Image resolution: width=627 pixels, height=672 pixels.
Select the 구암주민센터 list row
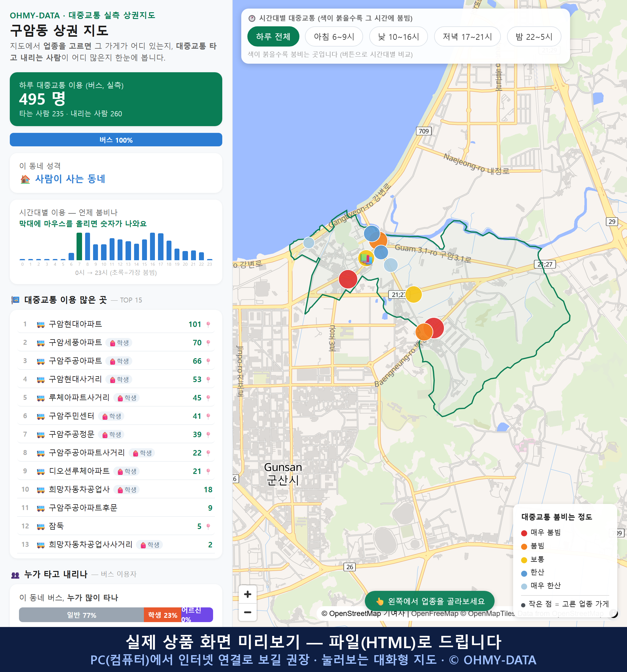pyautogui.click(x=116, y=416)
